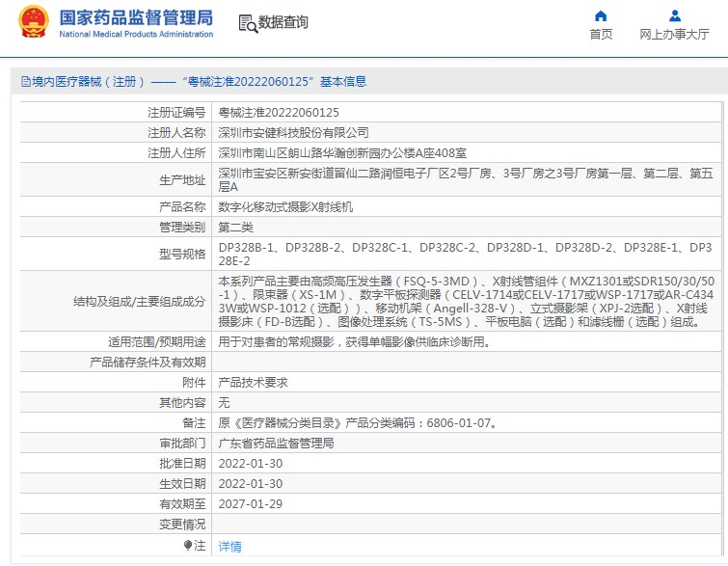Click the 有效期至 label

(x=182, y=503)
